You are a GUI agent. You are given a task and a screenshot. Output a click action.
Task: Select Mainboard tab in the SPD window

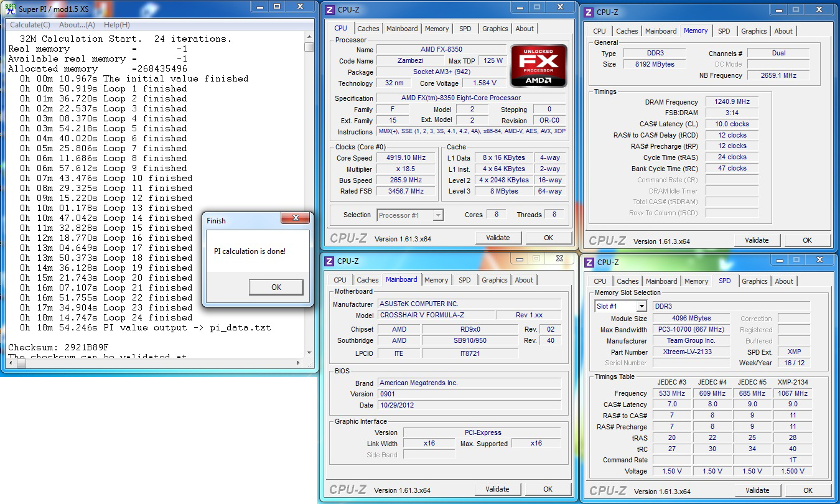click(x=661, y=281)
